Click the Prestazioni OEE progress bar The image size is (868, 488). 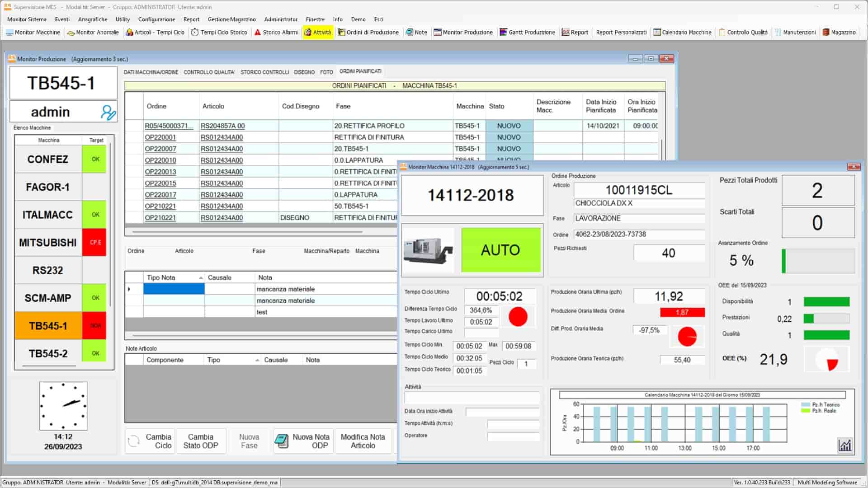point(826,319)
